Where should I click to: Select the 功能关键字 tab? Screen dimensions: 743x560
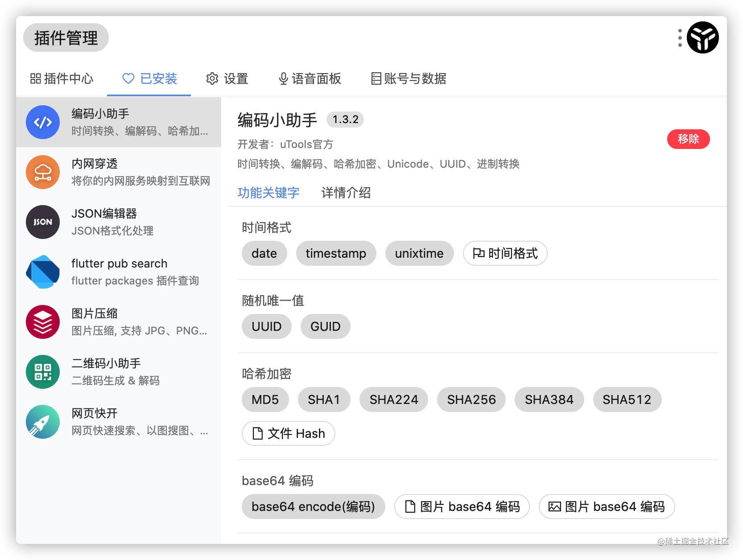click(268, 193)
